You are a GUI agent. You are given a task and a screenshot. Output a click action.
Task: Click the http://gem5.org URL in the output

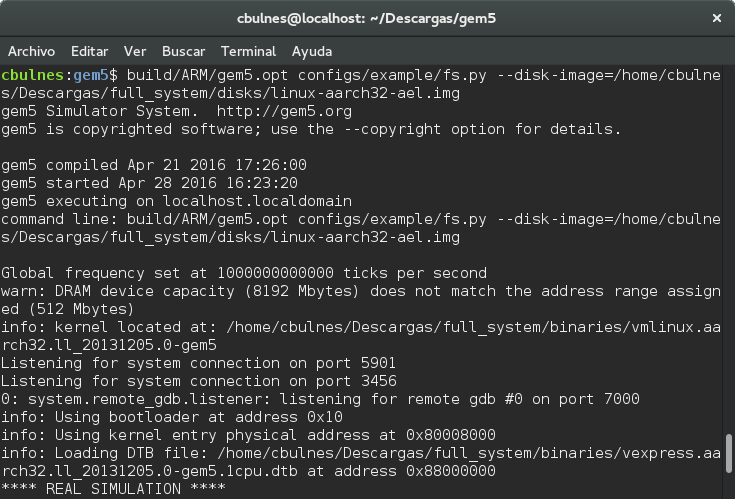pos(284,111)
